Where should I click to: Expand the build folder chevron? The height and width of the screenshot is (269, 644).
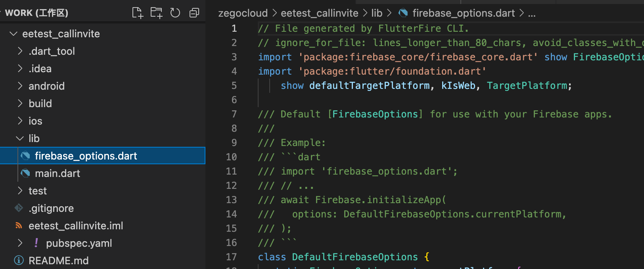(20, 104)
